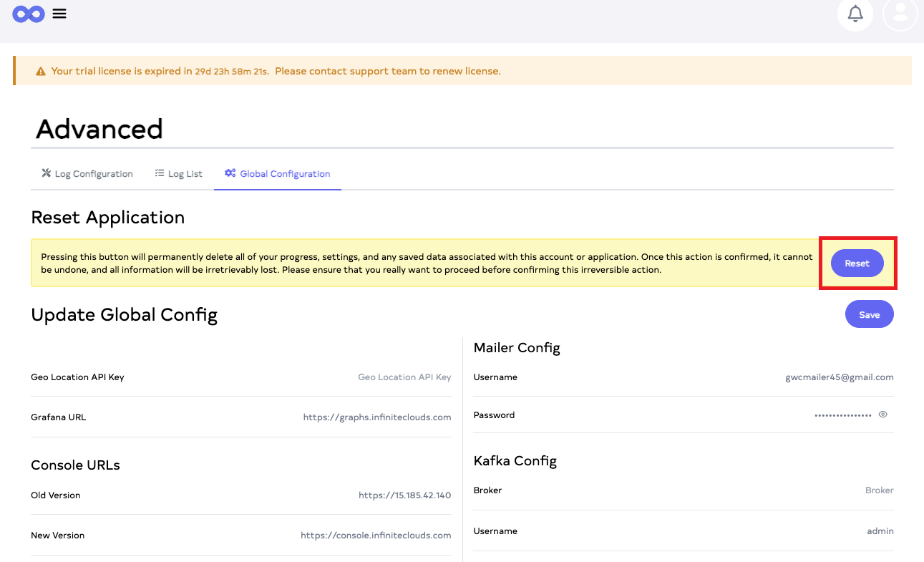The width and height of the screenshot is (924, 562).
Task: Select the Global Configuration tab
Action: pyautogui.click(x=277, y=174)
